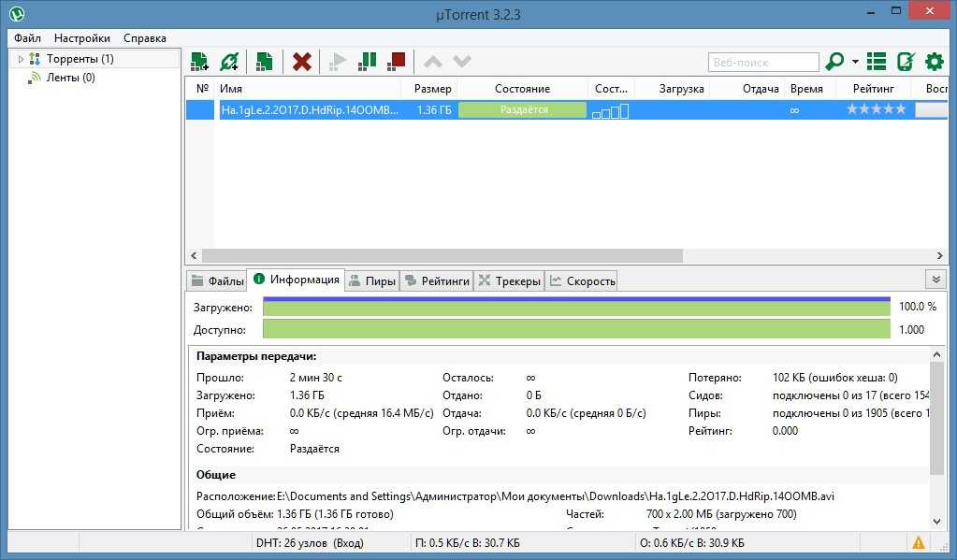Click the Create New Torrent icon
957x560 pixels.
264,62
